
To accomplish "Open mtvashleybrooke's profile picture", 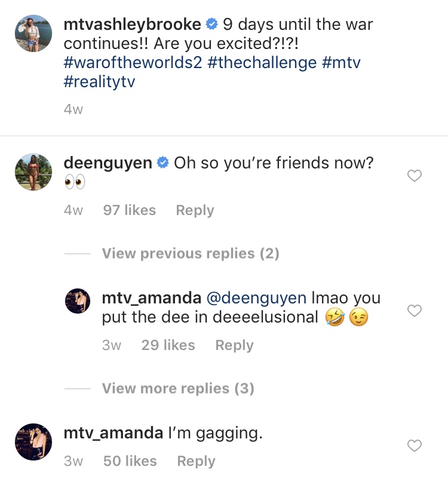I will [x=33, y=33].
